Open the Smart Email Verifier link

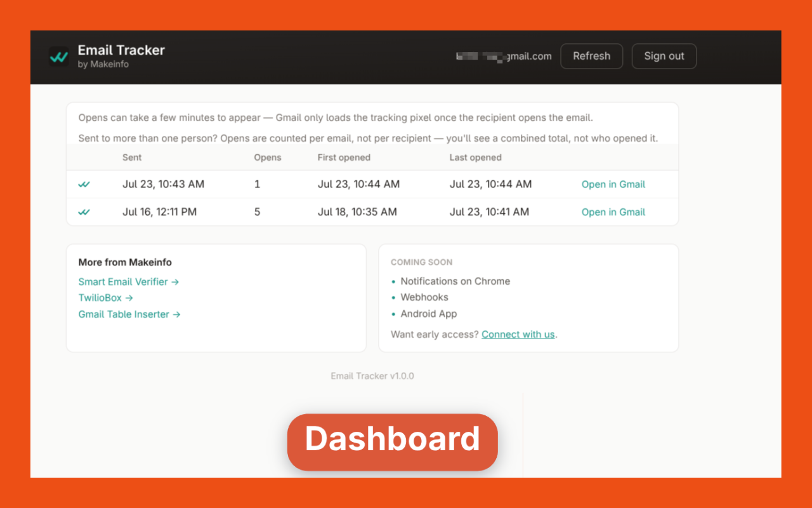click(129, 282)
